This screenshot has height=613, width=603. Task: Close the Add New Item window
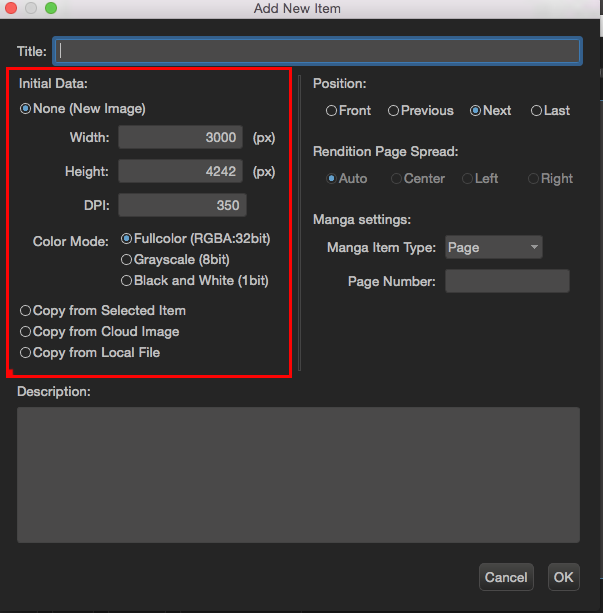pyautogui.click(x=11, y=8)
